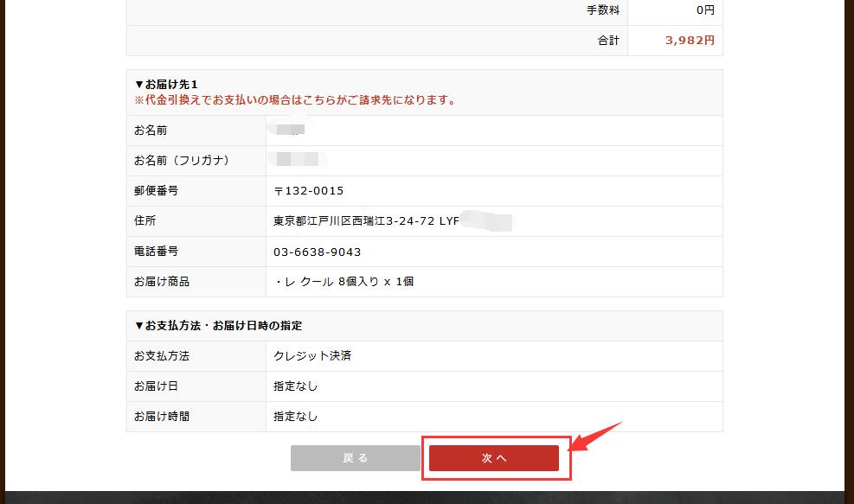854x504 pixels.
Task: Click the レ クール 8個入り product entry
Action: (344, 282)
